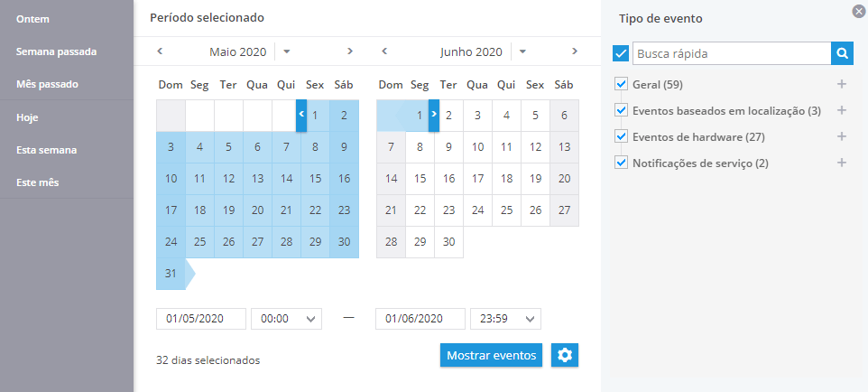
Task: Open the 23:59 end time dropdown
Action: click(506, 319)
